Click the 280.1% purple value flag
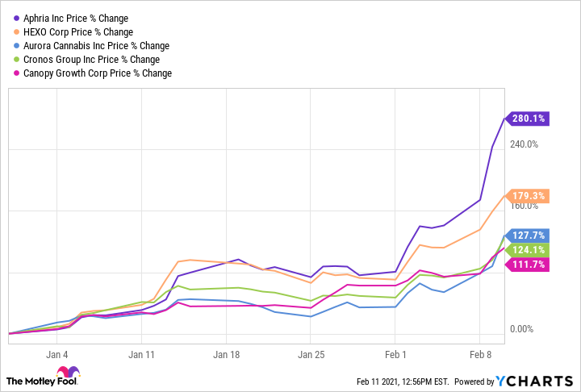The height and width of the screenshot is (392, 581). click(x=527, y=119)
